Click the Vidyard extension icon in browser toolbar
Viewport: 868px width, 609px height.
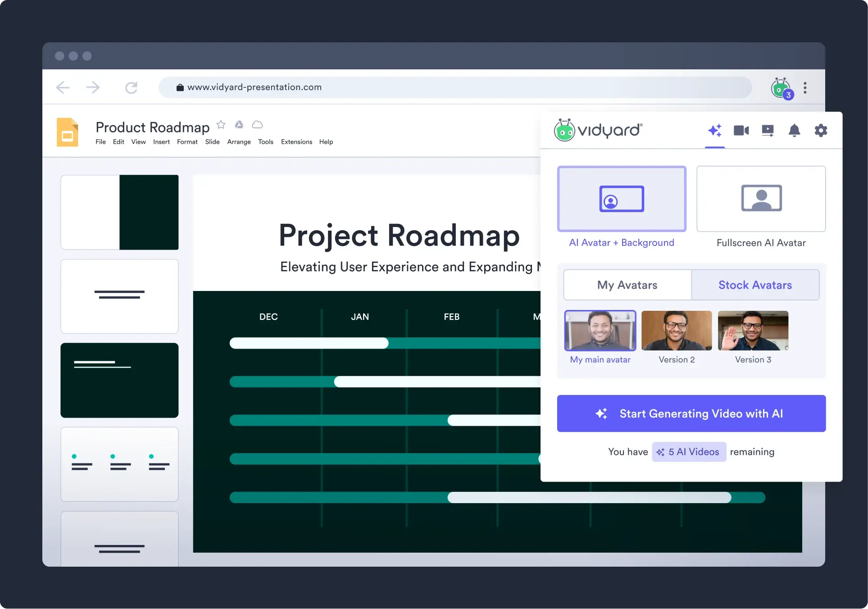[781, 87]
